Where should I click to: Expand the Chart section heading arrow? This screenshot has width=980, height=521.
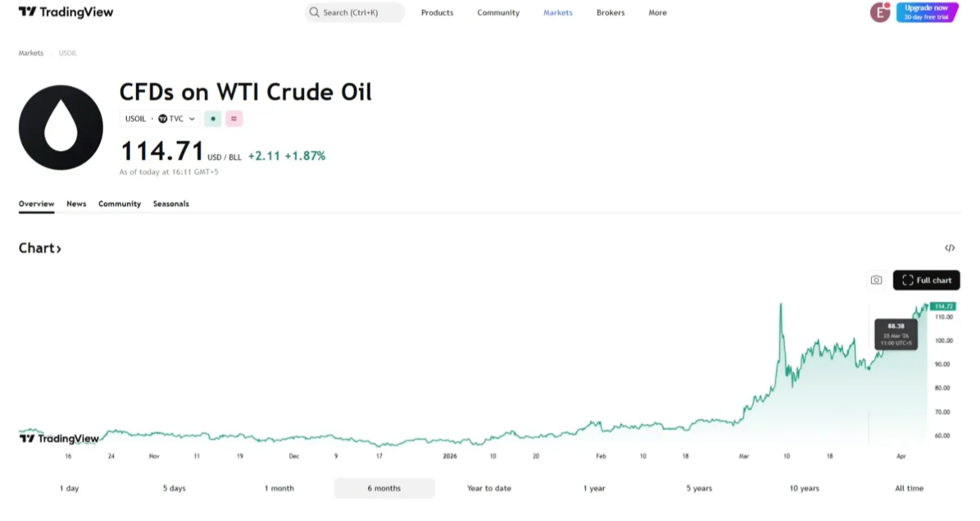click(x=59, y=249)
